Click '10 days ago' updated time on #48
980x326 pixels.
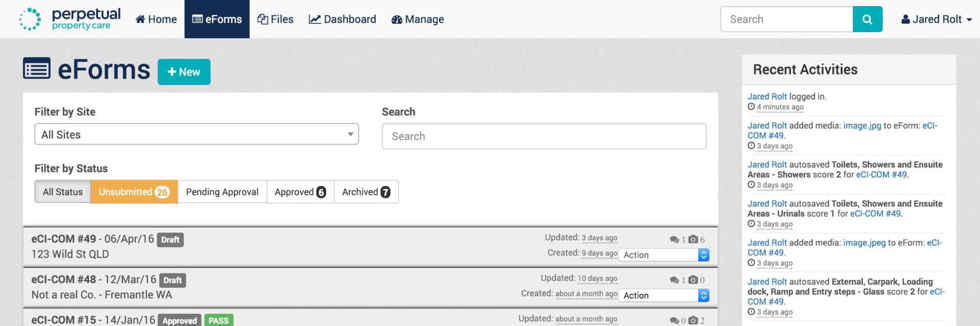pos(597,279)
